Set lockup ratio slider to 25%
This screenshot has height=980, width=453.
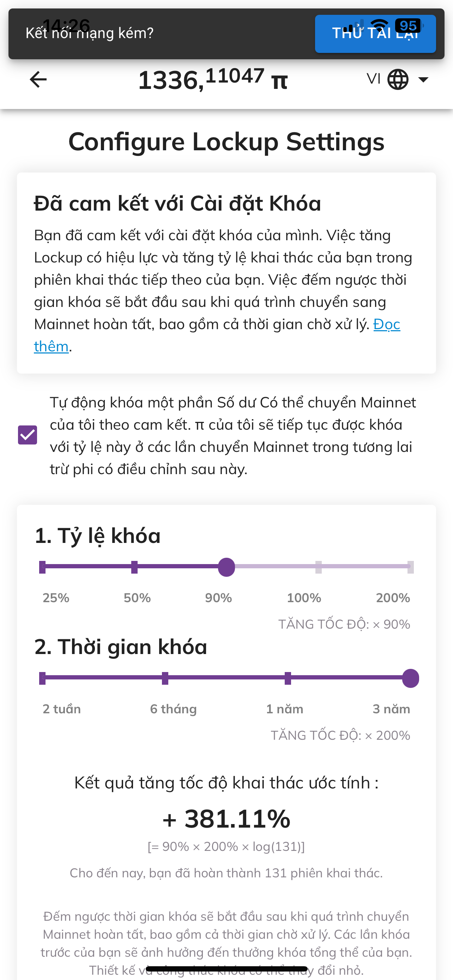click(42, 567)
